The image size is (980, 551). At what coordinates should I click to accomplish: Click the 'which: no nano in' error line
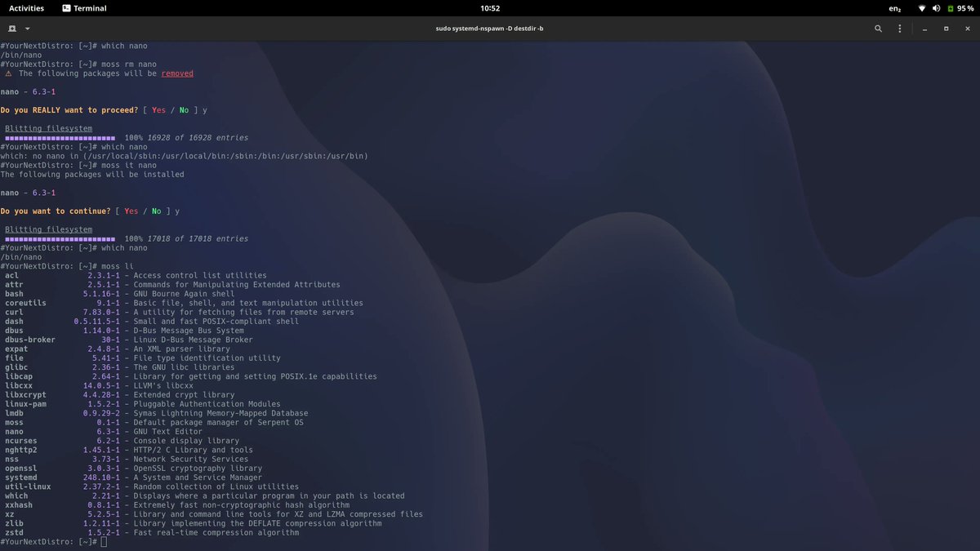click(x=185, y=156)
